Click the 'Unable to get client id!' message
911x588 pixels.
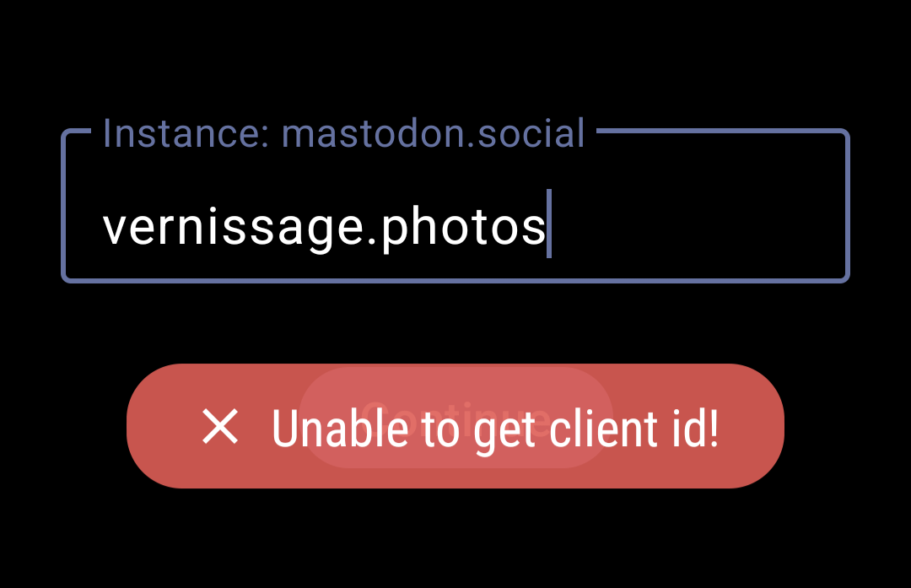(x=495, y=429)
